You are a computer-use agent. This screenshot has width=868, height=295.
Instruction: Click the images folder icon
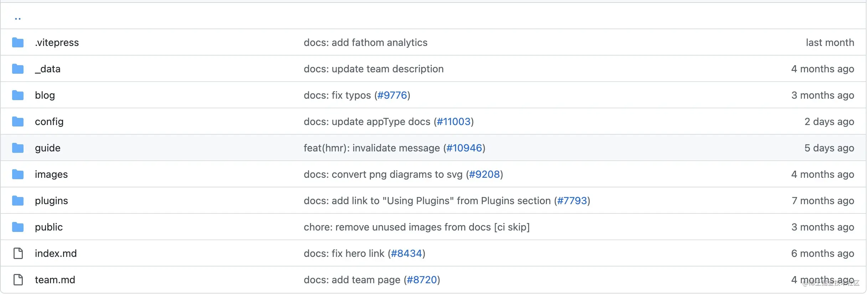18,175
